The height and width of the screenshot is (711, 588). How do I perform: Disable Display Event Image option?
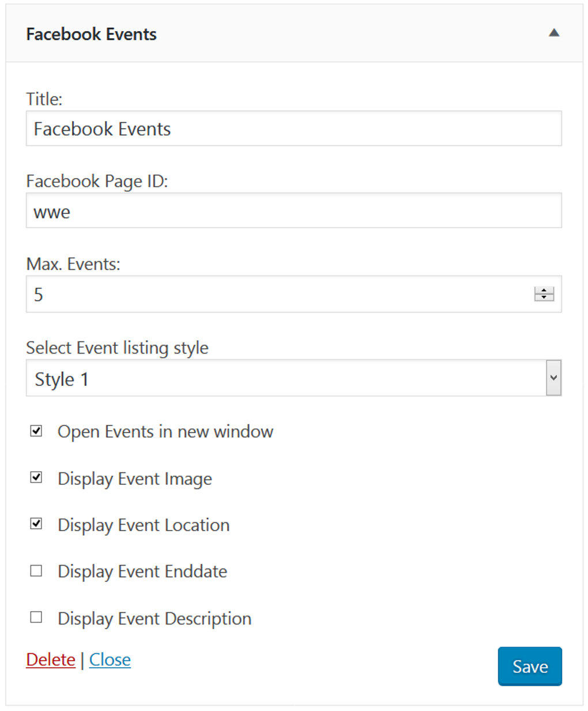(x=35, y=476)
